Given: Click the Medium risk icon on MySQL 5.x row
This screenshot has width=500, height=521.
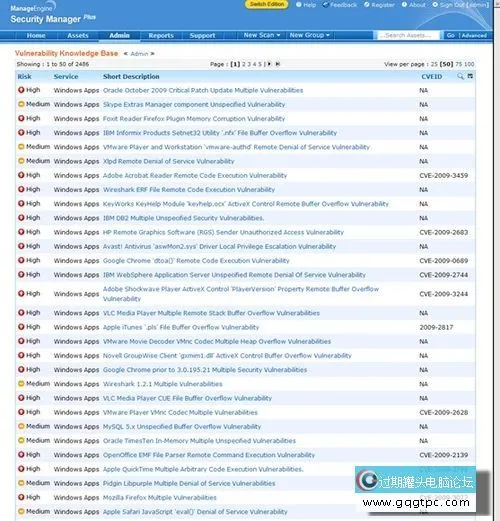Looking at the screenshot, I should click(x=21, y=426).
